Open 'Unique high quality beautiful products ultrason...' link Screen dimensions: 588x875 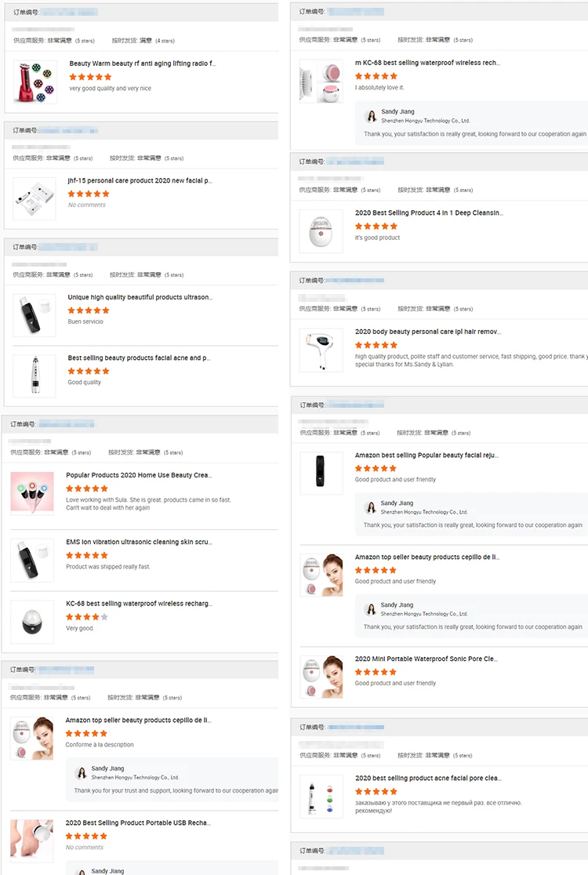tap(140, 298)
